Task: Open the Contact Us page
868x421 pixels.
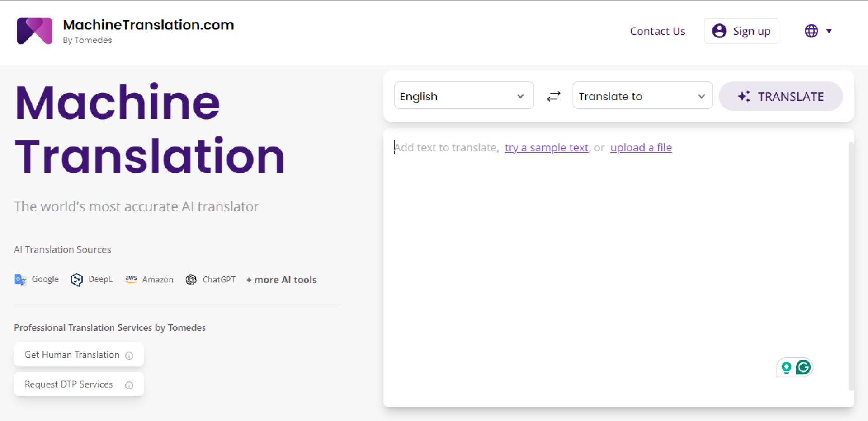Action: tap(657, 31)
